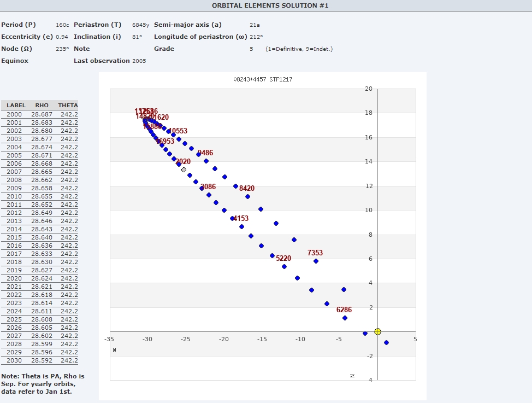532x403 pixels.
Task: Click the blue orbit point labeled 7353
Action: coord(316,261)
